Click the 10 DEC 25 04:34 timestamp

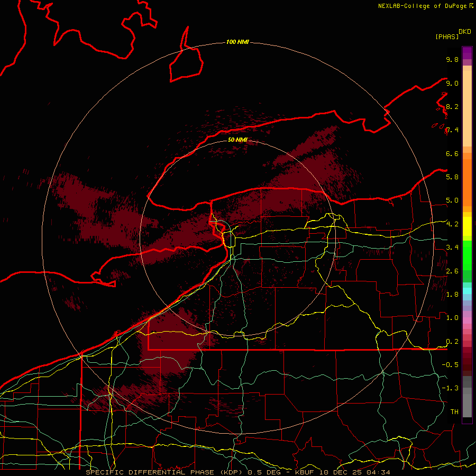pos(354,472)
